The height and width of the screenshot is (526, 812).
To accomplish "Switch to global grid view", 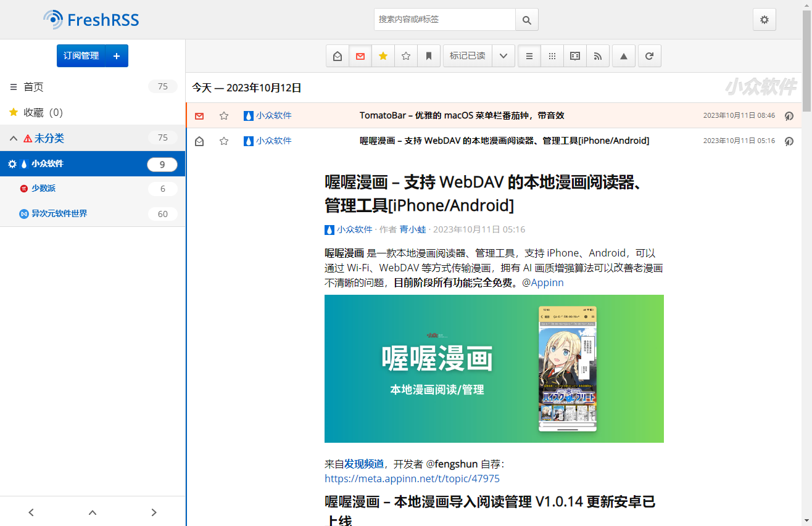I will 552,55.
